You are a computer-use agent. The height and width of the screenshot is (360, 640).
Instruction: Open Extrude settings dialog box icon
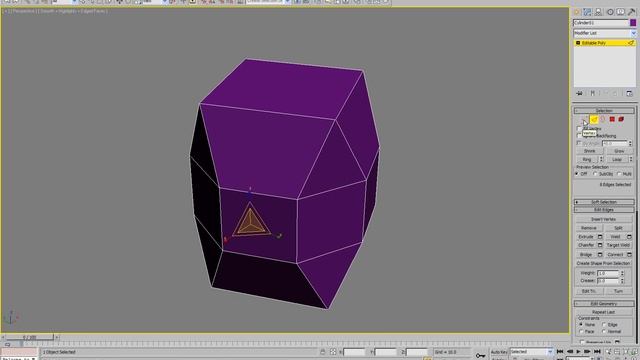click(600, 237)
